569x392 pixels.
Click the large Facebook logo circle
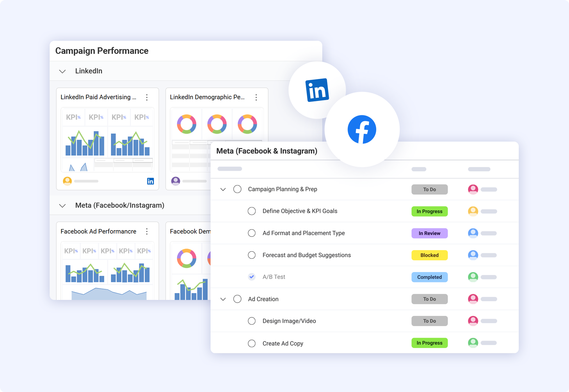tap(362, 129)
